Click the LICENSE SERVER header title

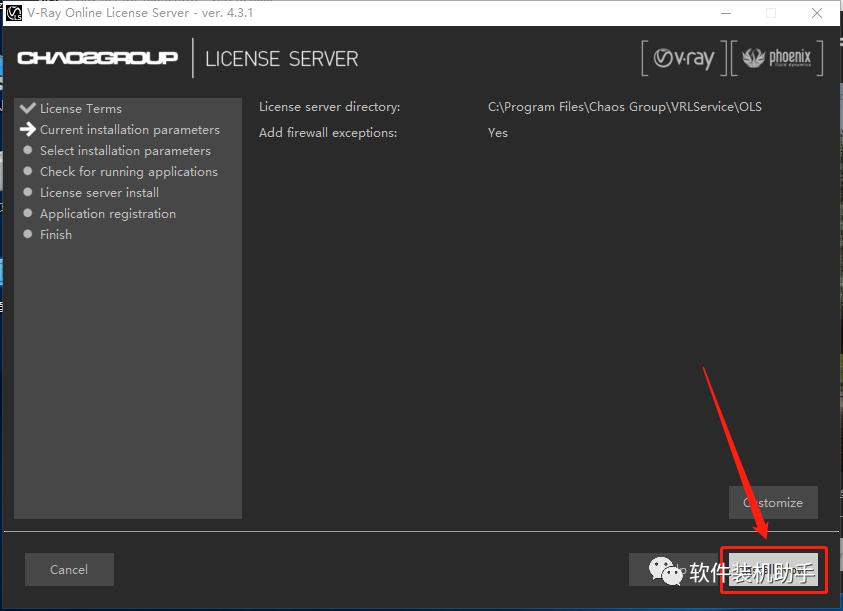[x=282, y=59]
